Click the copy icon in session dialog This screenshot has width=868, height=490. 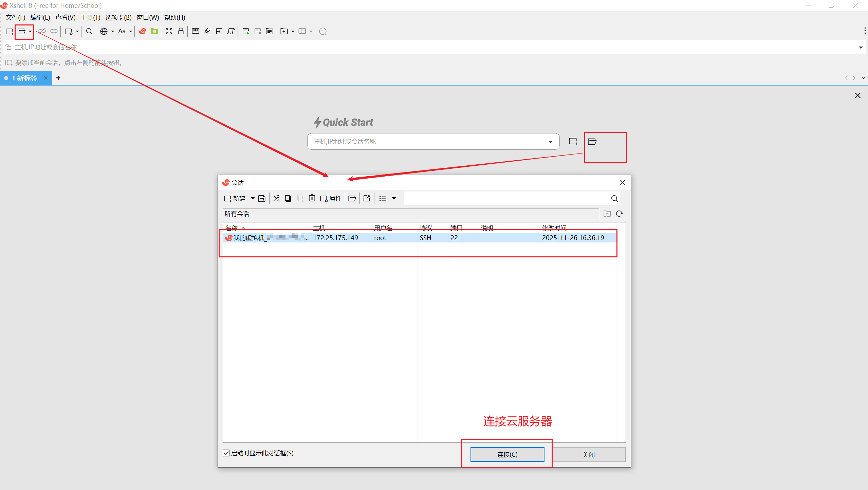click(x=288, y=198)
